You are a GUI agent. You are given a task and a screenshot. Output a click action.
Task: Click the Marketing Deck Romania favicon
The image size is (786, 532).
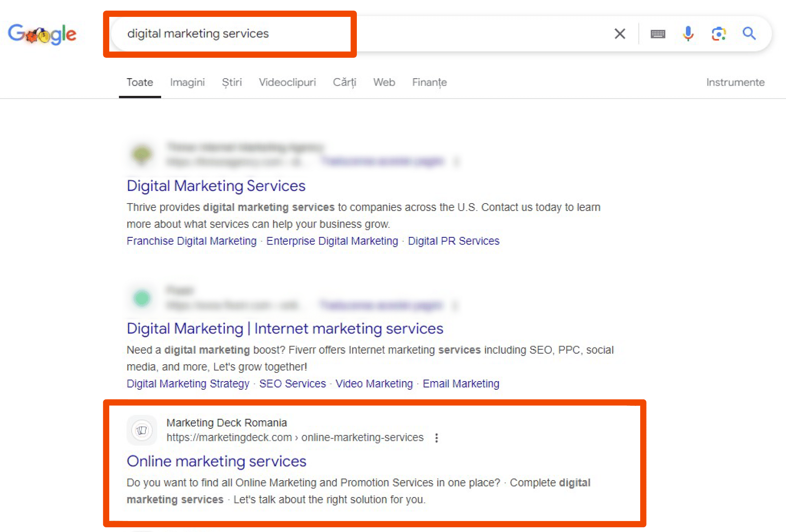pyautogui.click(x=142, y=430)
